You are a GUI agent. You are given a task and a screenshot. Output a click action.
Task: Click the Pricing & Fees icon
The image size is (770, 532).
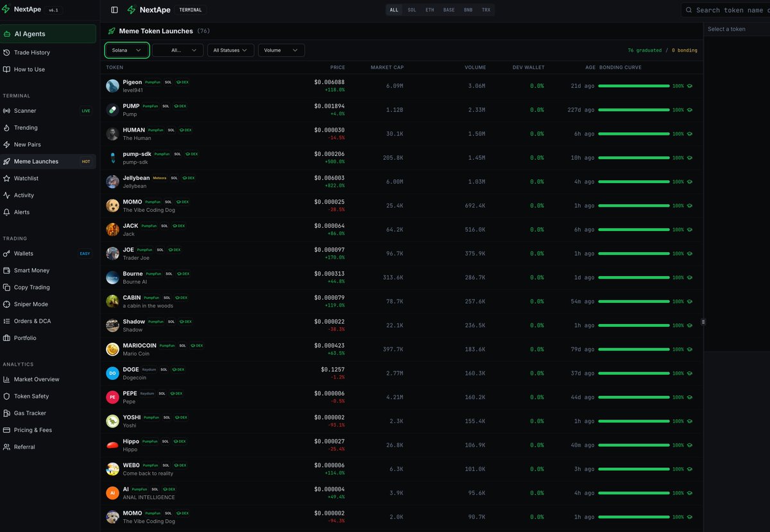[7, 430]
